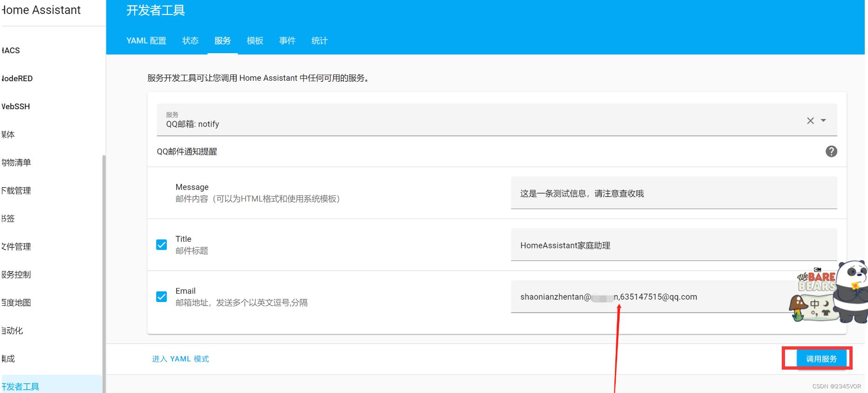Select 开发者工具 in the sidebar
Screen dimensions: 868x393
coord(51,385)
